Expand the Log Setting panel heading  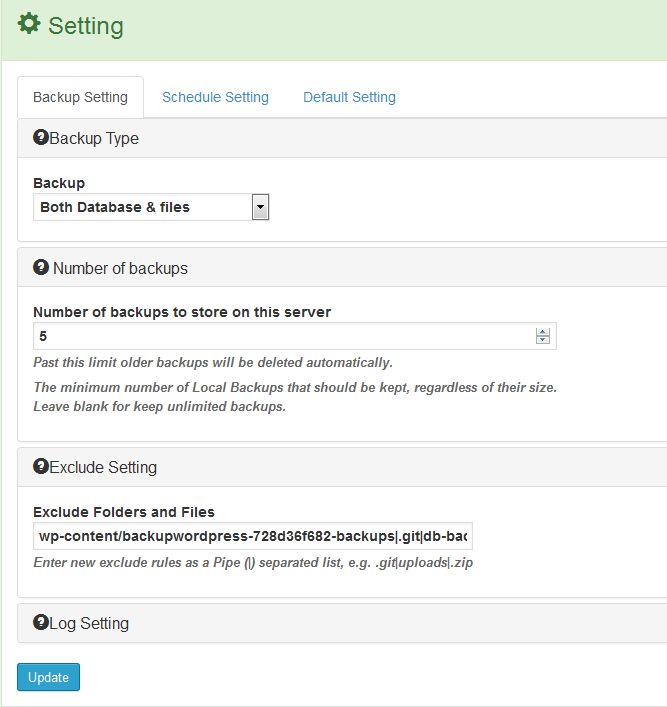pyautogui.click(x=89, y=623)
